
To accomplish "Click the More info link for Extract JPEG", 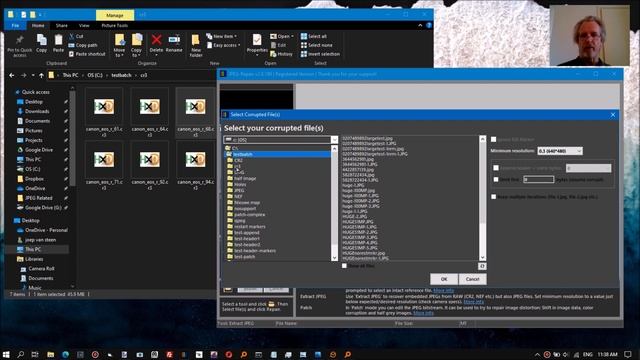I will pyautogui.click(x=473, y=302).
